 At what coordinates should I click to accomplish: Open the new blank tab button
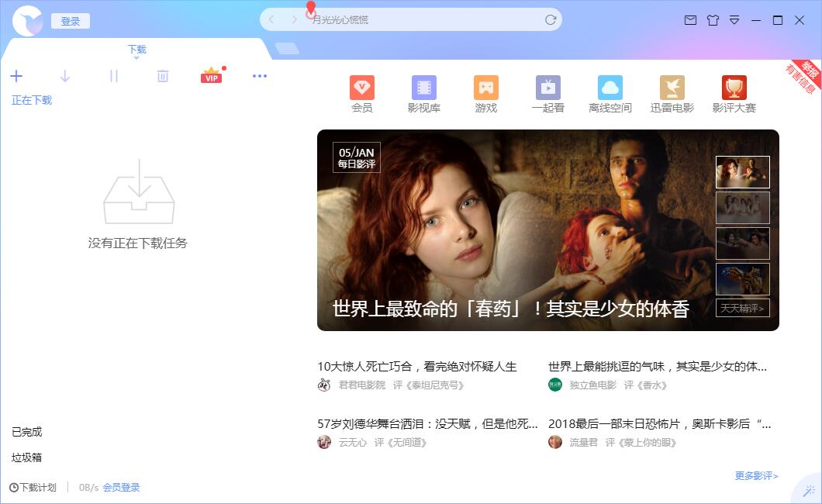(x=287, y=49)
